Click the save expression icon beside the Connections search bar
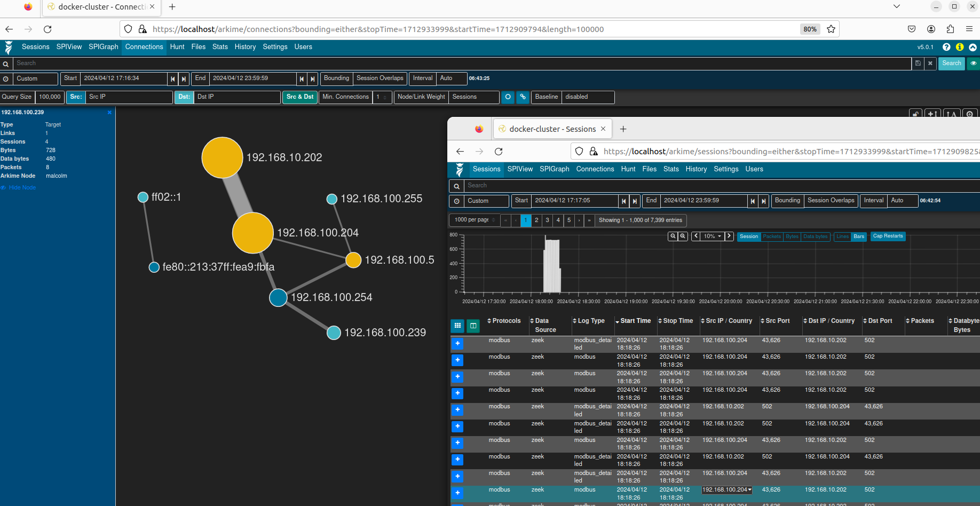 (918, 64)
